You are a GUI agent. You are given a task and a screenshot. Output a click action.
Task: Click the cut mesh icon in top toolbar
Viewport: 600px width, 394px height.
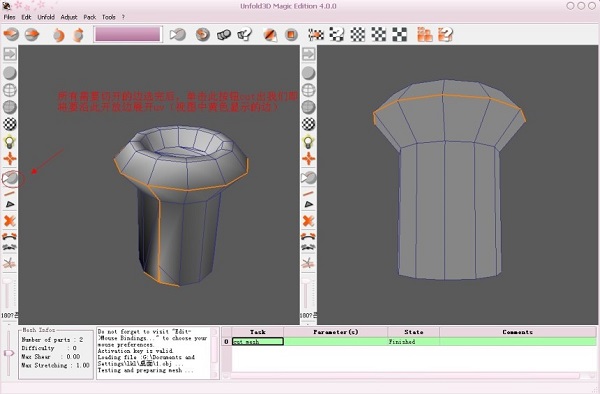pos(178,35)
